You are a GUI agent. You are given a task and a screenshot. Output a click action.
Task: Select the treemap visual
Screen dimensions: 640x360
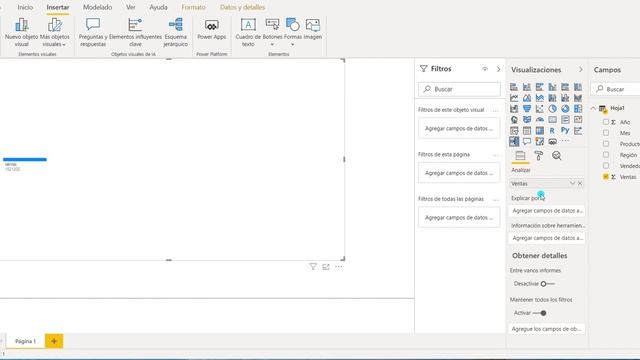point(578,109)
